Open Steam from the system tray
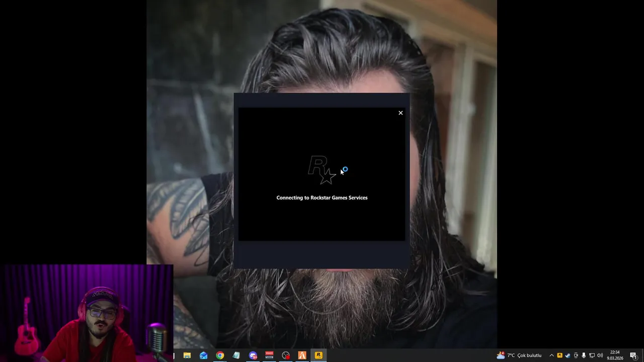 click(568, 355)
